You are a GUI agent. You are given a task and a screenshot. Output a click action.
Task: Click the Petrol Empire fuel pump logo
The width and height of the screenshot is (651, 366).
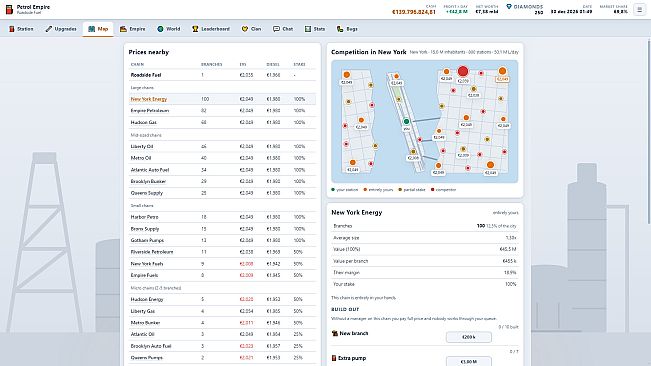point(9,9)
